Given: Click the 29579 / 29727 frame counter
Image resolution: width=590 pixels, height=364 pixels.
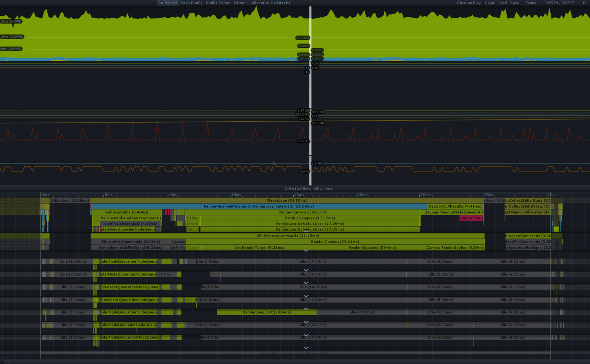Looking at the screenshot, I should click(x=560, y=3).
